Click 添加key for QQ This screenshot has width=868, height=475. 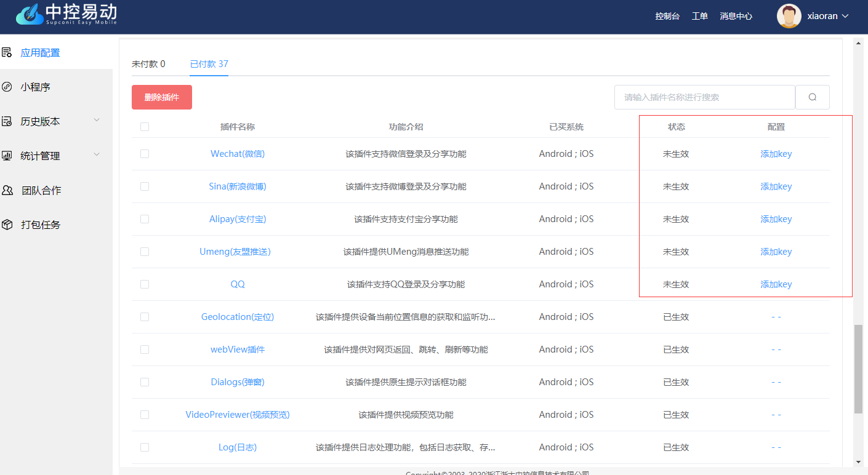776,284
